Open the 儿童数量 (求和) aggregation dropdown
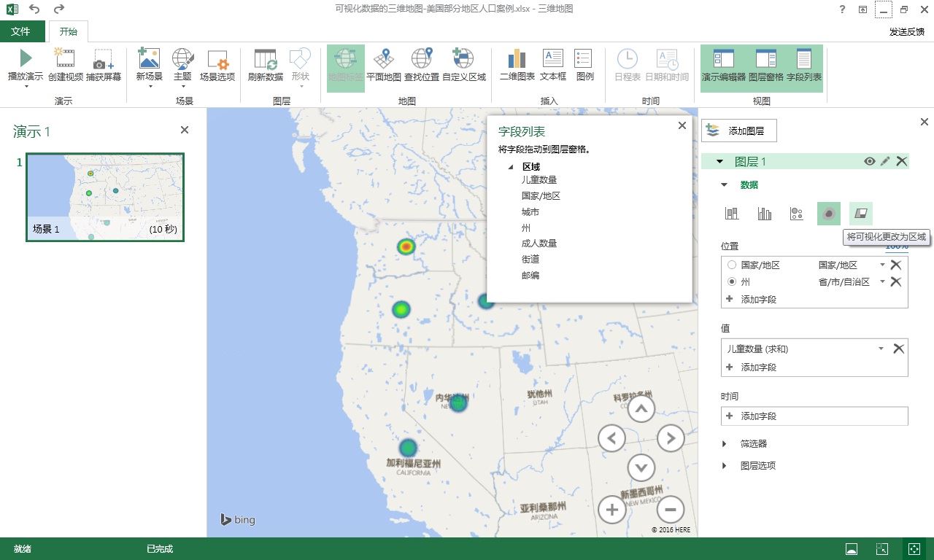This screenshot has width=934, height=560. (881, 349)
